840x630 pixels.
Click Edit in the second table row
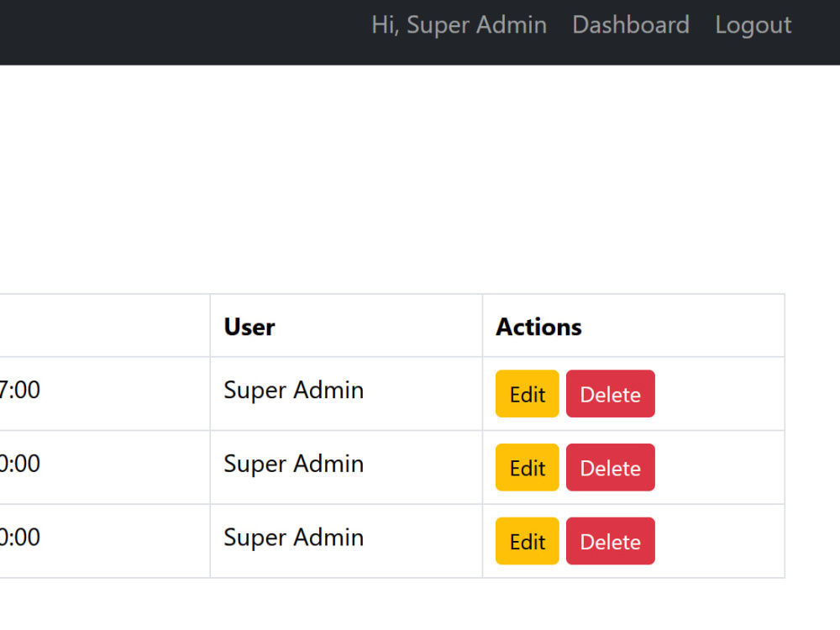[528, 467]
